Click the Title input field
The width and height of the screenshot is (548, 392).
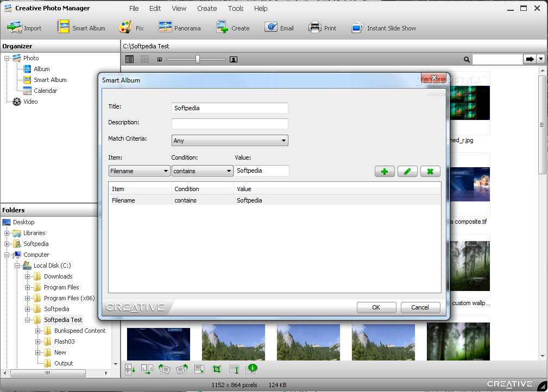(x=230, y=108)
